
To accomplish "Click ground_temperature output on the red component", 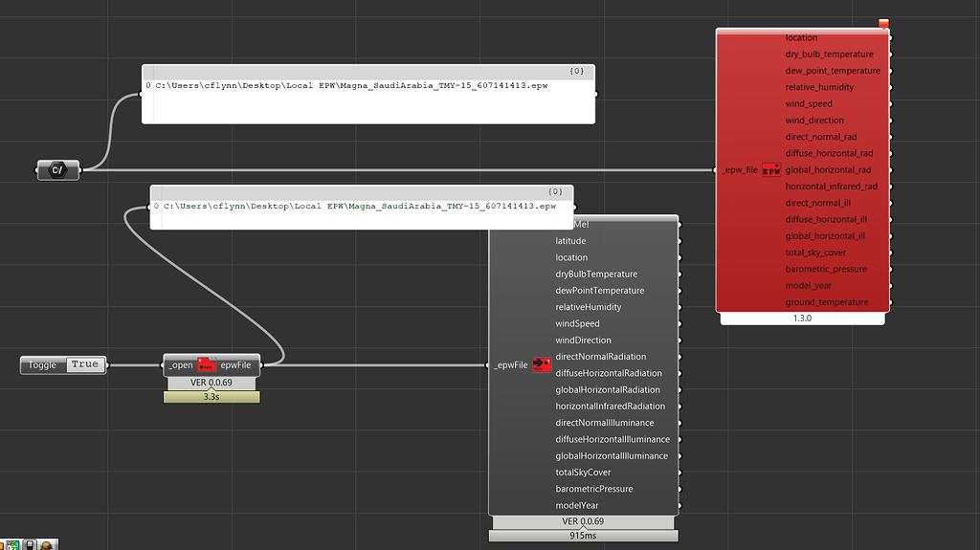I will [x=826, y=302].
